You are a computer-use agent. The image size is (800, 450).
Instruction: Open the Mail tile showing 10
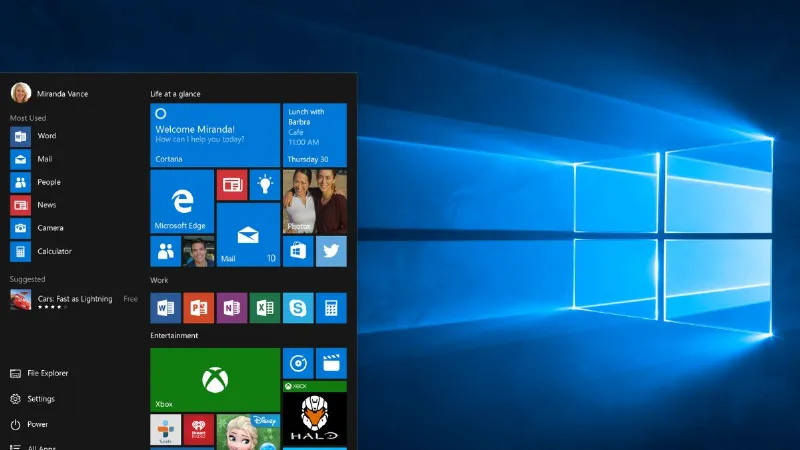(x=248, y=235)
